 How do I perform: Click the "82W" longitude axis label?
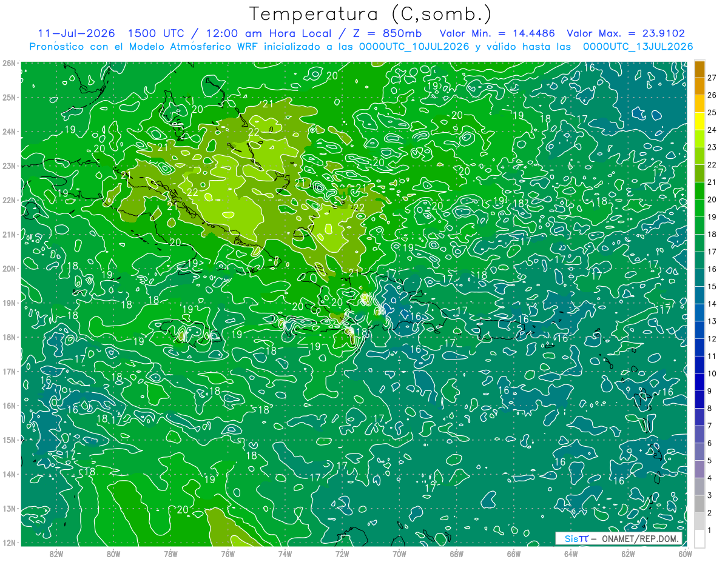pos(56,553)
